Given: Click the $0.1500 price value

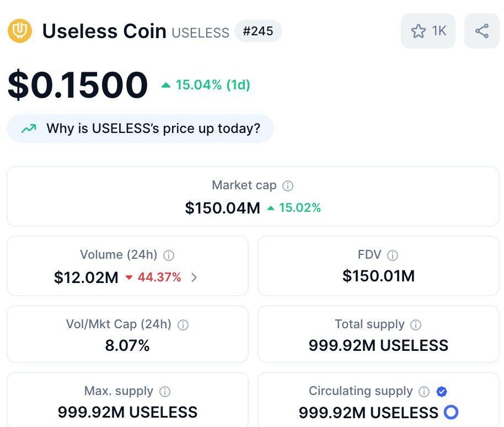Looking at the screenshot, I should coord(78,85).
